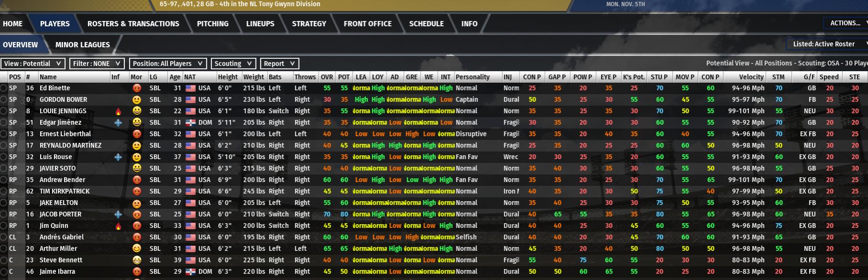Screen dimensions: 868x280
Task: Click Louie Jennings' red flame hot-streak icon
Action: pos(118,111)
